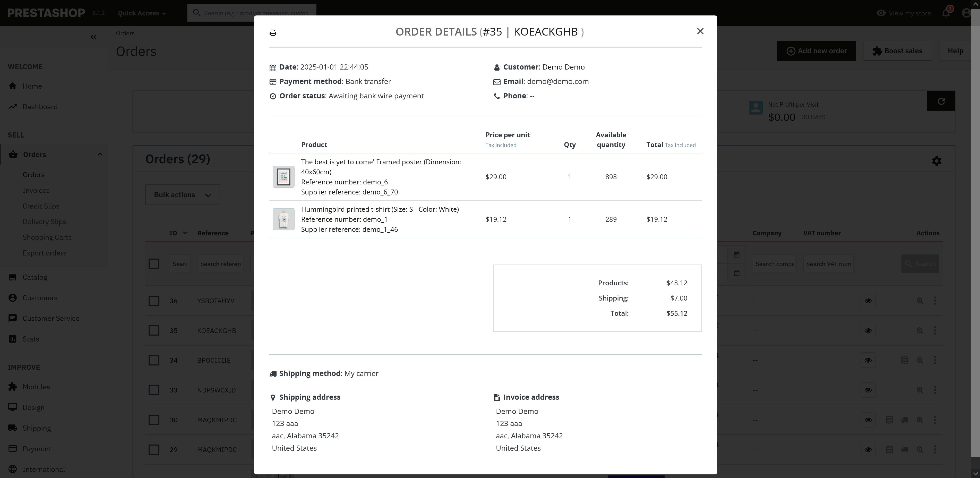Open more actions menu for order 33
980x478 pixels.
point(935,390)
